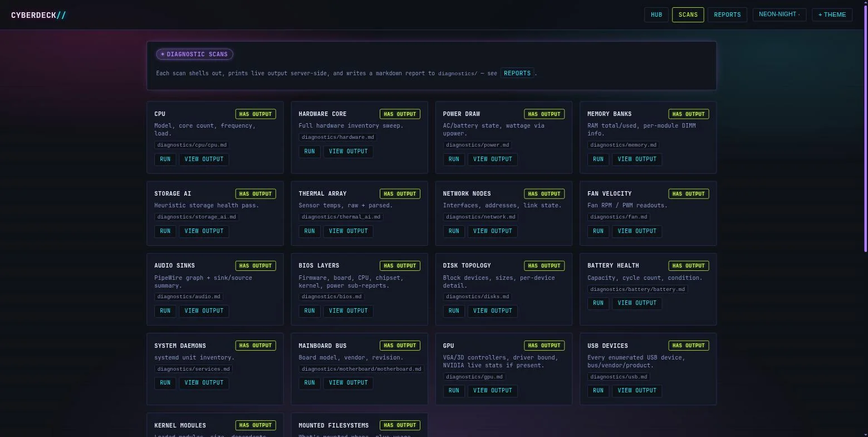Run the Network Nodes scan
This screenshot has width=868, height=437.
pyautogui.click(x=454, y=231)
